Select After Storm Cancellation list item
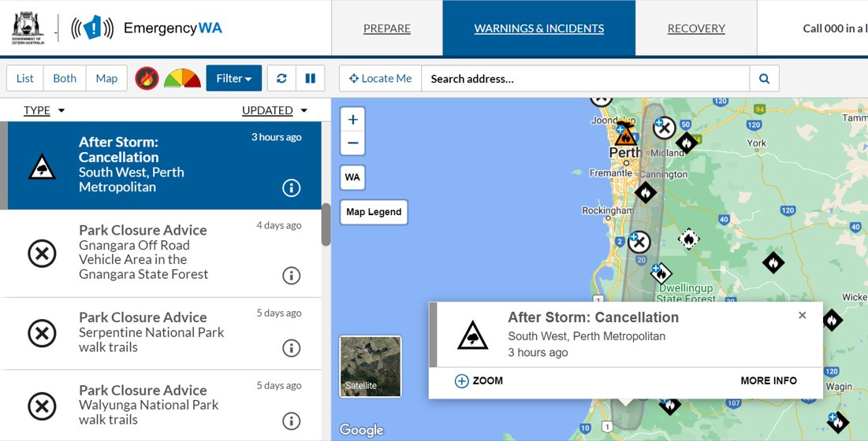This screenshot has height=441, width=868. coord(161,165)
